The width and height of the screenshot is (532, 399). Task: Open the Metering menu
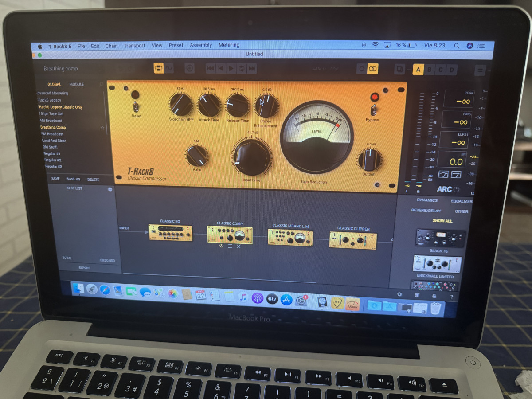pyautogui.click(x=229, y=45)
